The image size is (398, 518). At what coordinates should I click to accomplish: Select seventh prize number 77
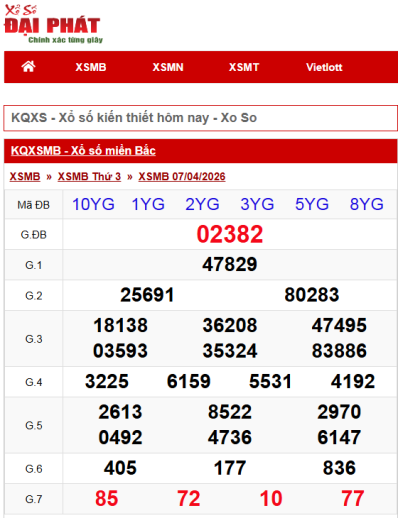coord(353,499)
